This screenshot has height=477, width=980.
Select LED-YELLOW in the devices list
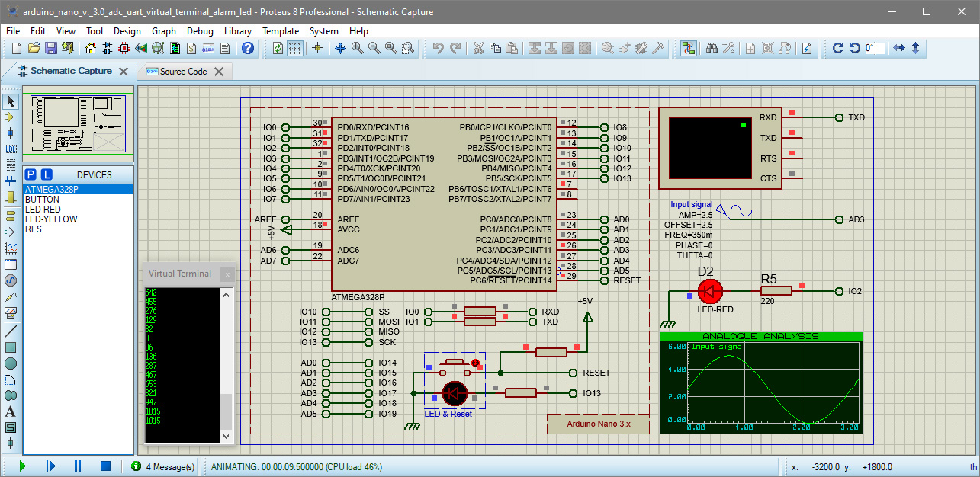tap(51, 219)
